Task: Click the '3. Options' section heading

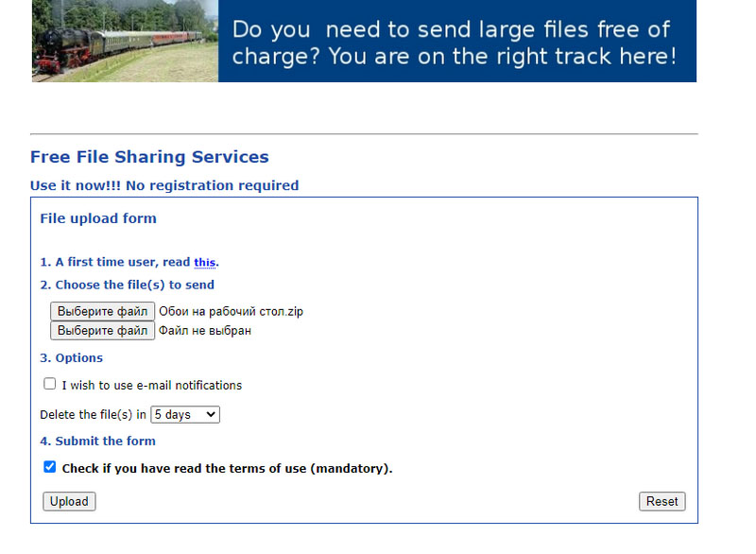Action: pyautogui.click(x=72, y=358)
